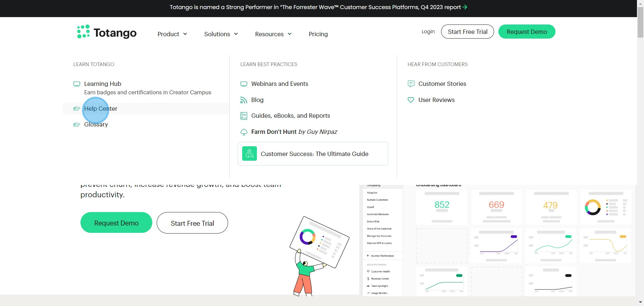
Task: Click the Totango logo
Action: 107,32
